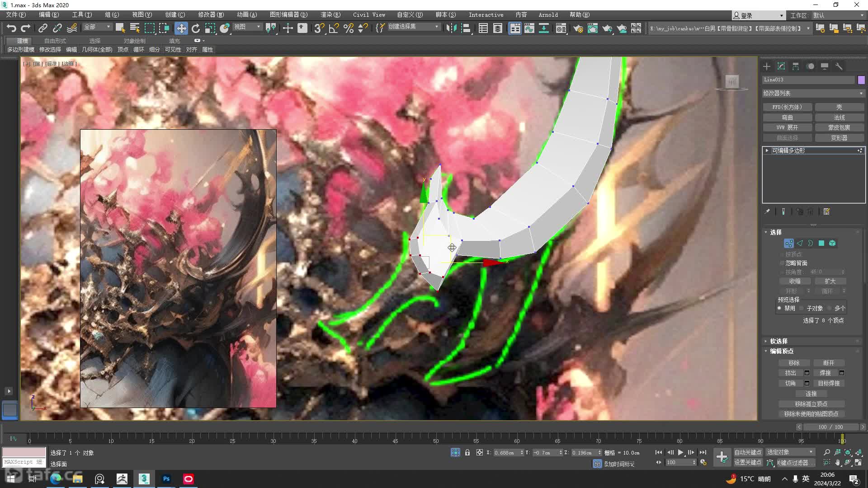
Task: Click the Rectangular Selection Region icon
Action: pos(149,28)
